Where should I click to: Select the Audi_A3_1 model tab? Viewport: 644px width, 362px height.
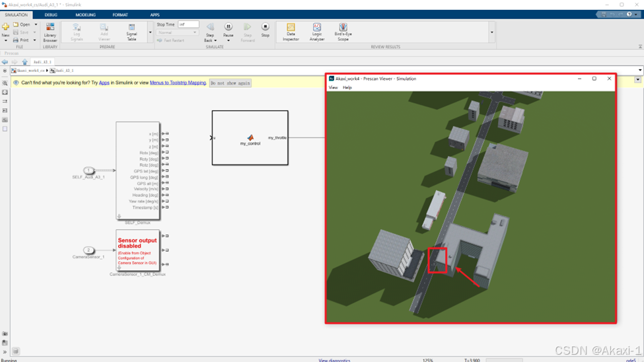42,62
